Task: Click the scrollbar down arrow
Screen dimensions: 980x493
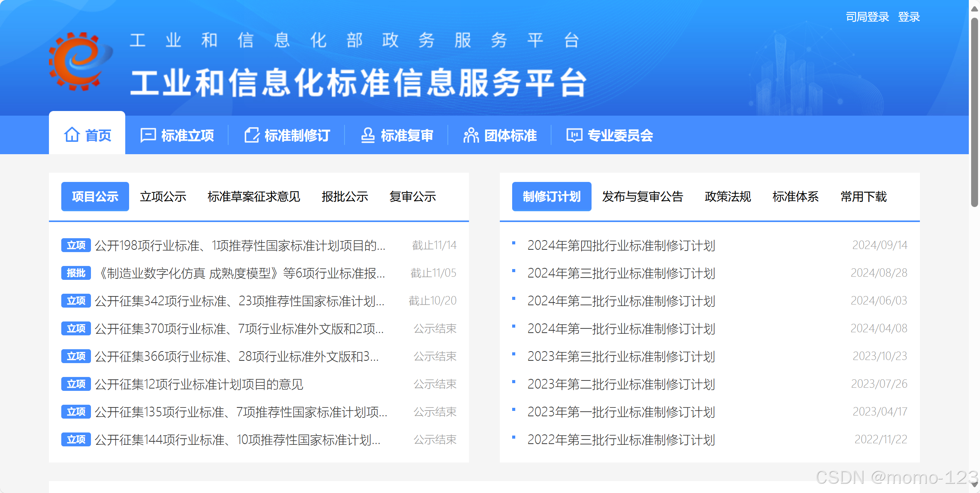Action: point(974,485)
